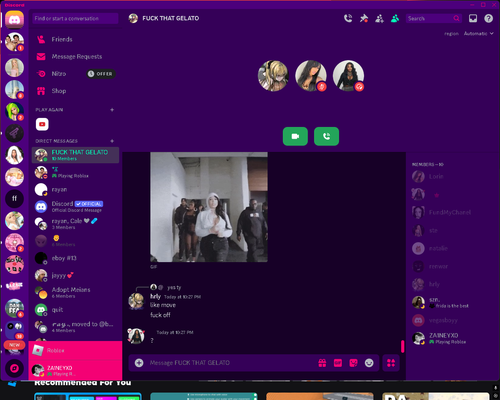Click replied message 'yes ty' preview
This screenshot has height=400, width=500.
(174, 287)
